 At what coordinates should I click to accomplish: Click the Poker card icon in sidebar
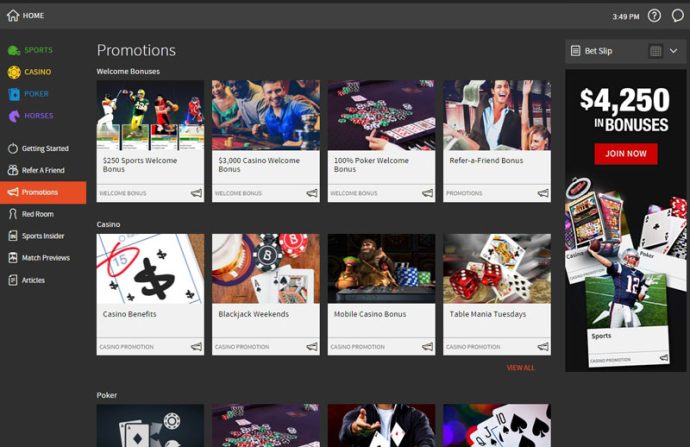(x=14, y=94)
